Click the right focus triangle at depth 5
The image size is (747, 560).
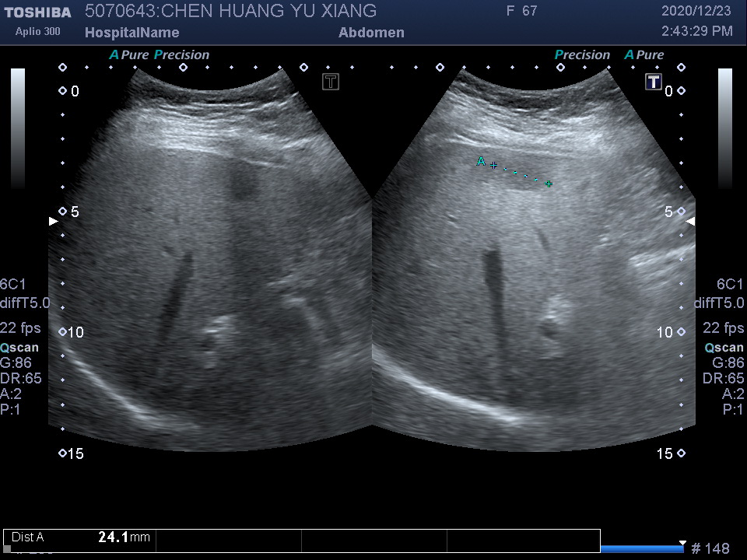click(689, 222)
